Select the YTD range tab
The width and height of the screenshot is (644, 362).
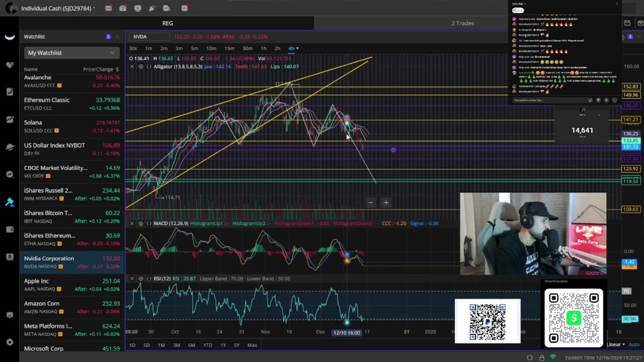pyautogui.click(x=207, y=345)
